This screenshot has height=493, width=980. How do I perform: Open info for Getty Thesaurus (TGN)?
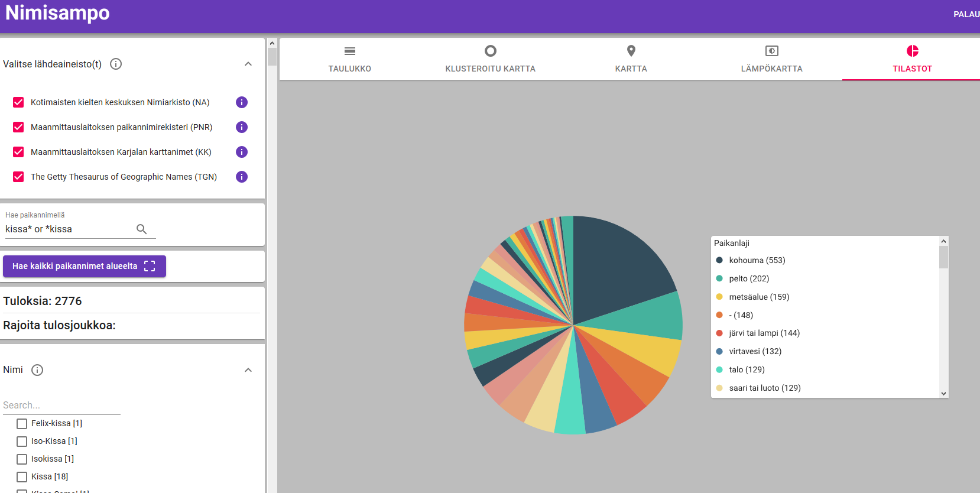[x=242, y=177]
